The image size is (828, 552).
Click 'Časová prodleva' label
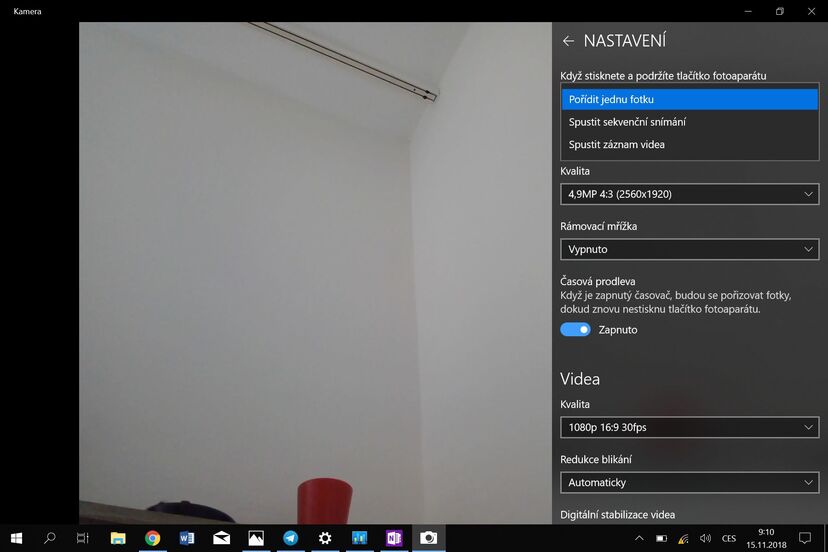click(597, 281)
